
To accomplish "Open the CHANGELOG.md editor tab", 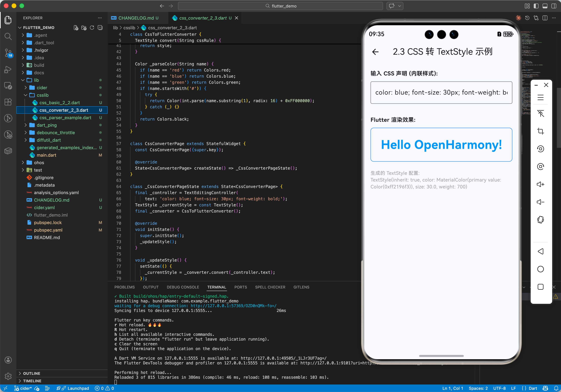I will [136, 18].
